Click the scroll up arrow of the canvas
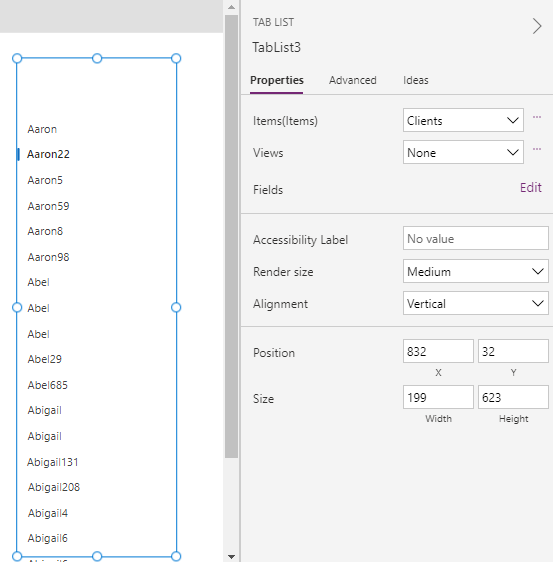553x562 pixels. [232, 7]
